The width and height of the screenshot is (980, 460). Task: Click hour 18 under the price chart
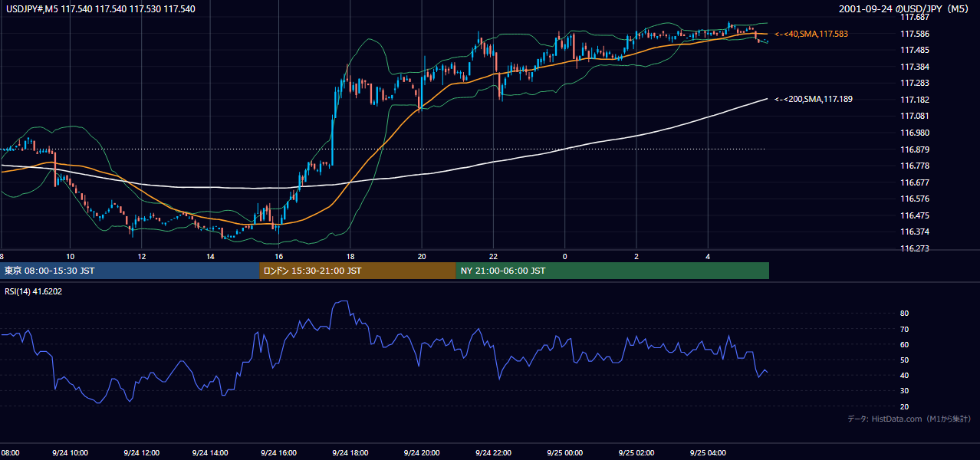tap(350, 256)
